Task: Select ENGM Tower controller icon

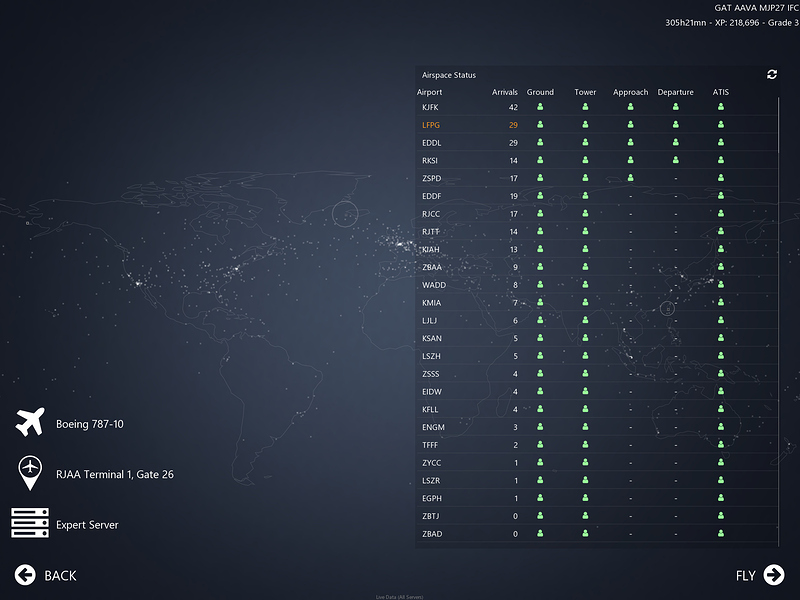Action: point(585,427)
